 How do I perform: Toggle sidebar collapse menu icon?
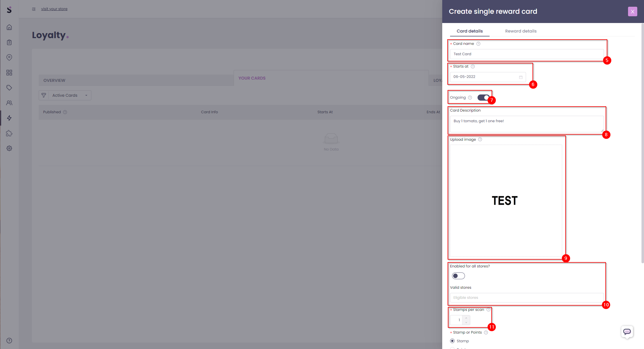click(34, 9)
